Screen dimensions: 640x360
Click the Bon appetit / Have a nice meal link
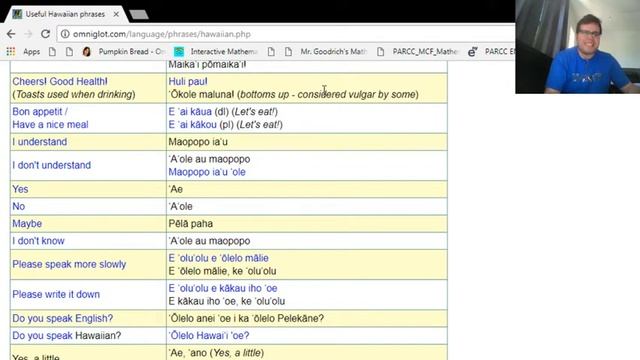click(50, 118)
